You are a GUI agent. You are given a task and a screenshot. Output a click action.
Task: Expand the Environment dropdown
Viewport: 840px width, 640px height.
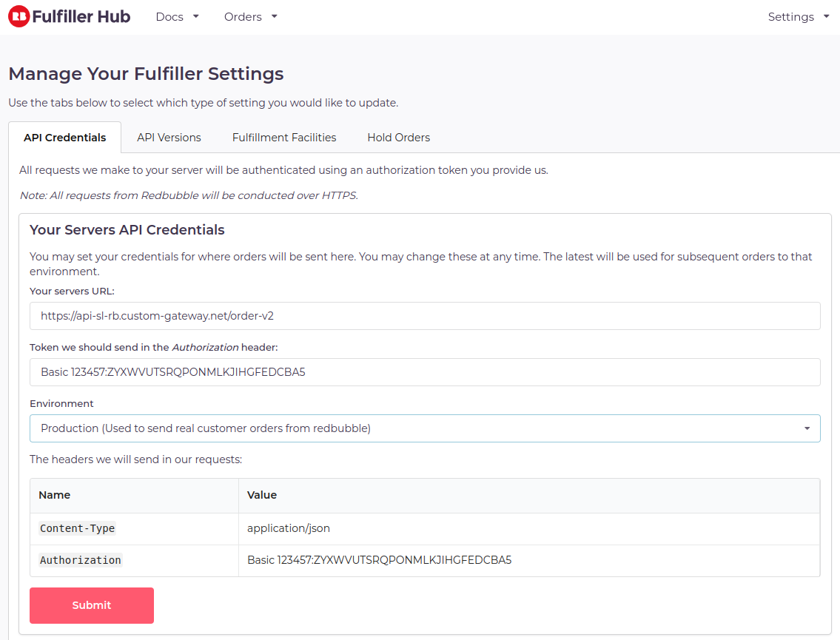click(x=425, y=428)
